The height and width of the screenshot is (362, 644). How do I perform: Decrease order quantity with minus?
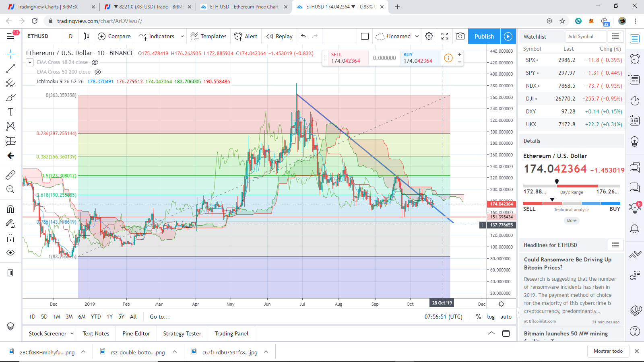pos(460,62)
